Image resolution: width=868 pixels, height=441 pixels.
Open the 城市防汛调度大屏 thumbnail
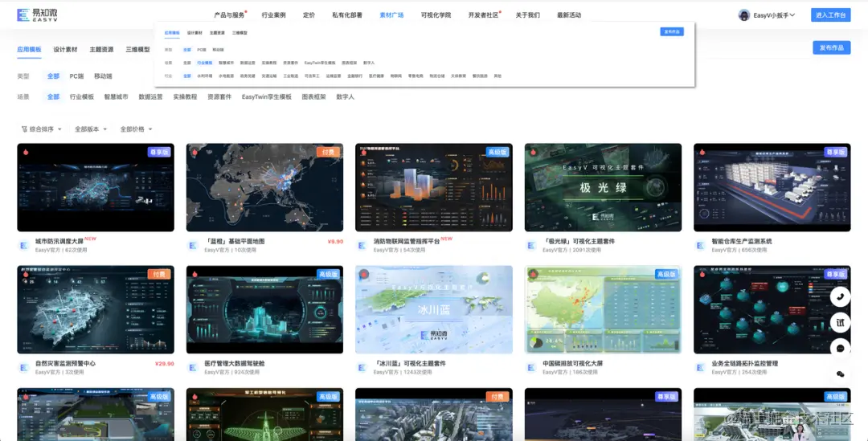[x=96, y=188]
